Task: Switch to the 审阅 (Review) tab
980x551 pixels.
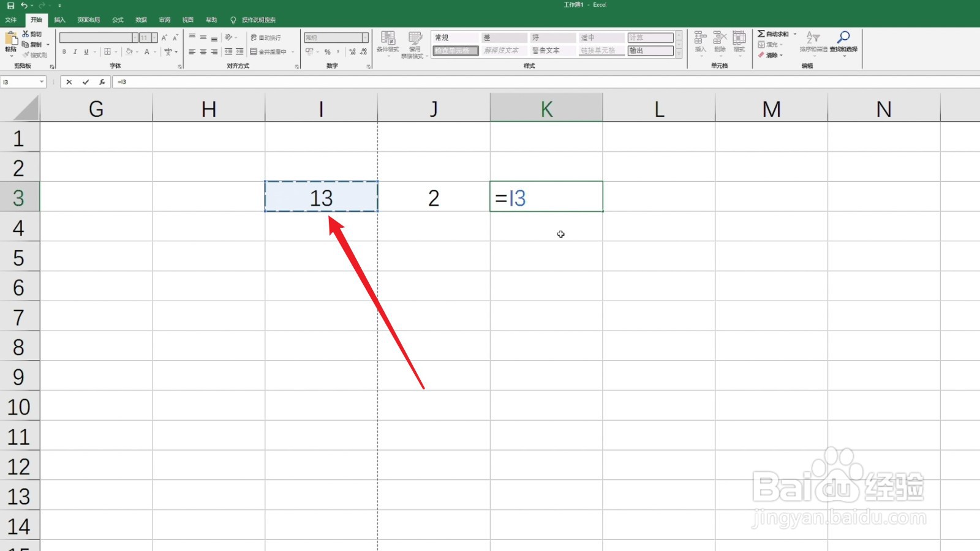Action: pos(164,20)
